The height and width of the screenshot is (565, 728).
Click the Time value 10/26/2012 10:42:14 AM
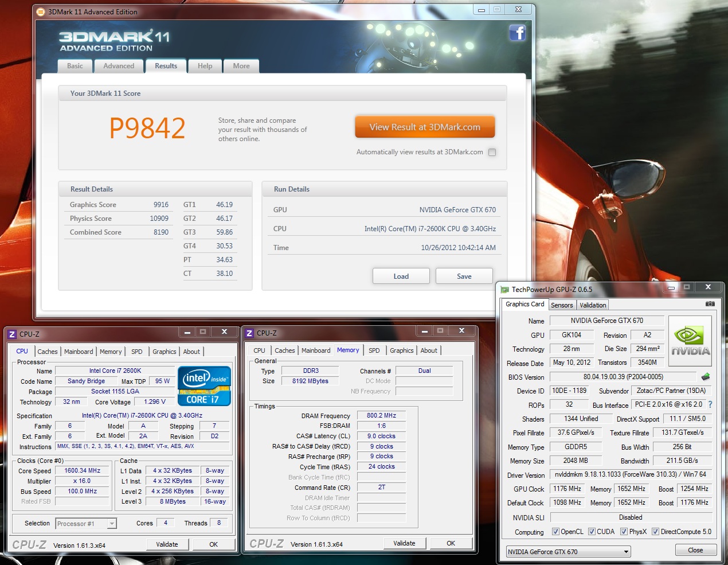tap(459, 248)
